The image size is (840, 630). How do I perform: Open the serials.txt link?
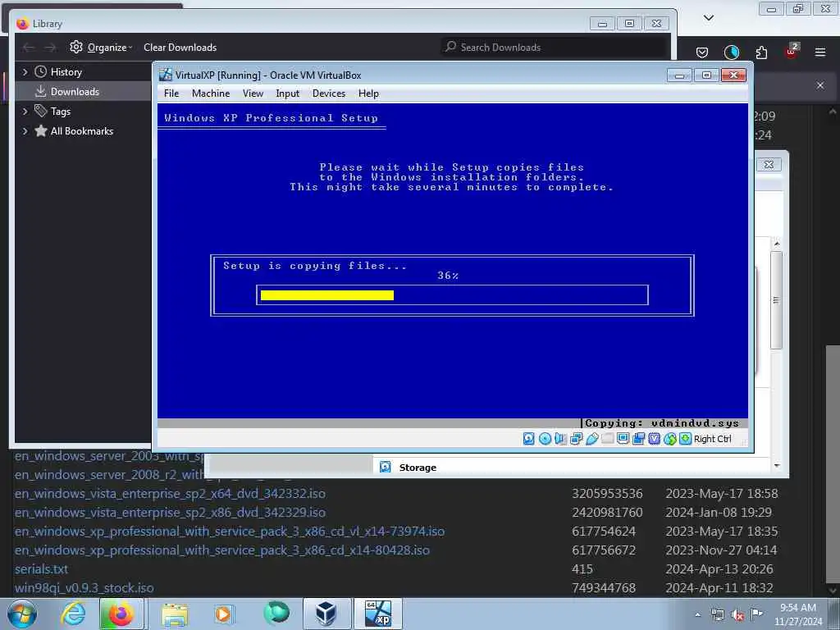point(41,569)
